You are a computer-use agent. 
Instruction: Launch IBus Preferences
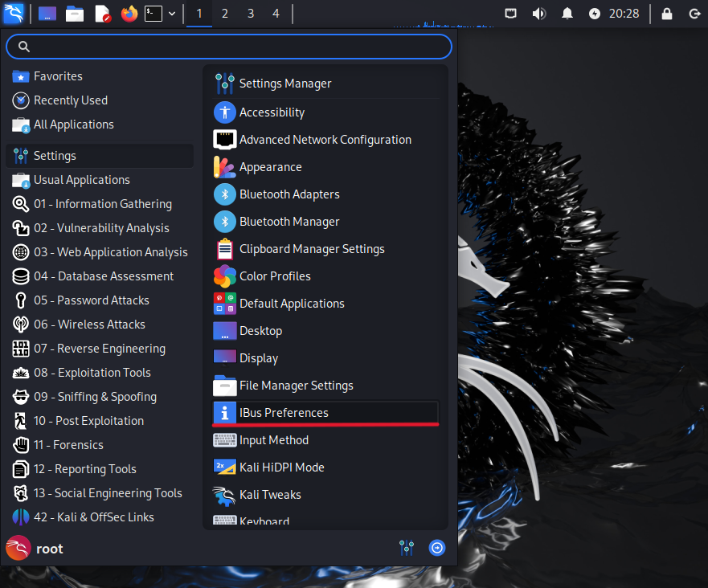(325, 413)
